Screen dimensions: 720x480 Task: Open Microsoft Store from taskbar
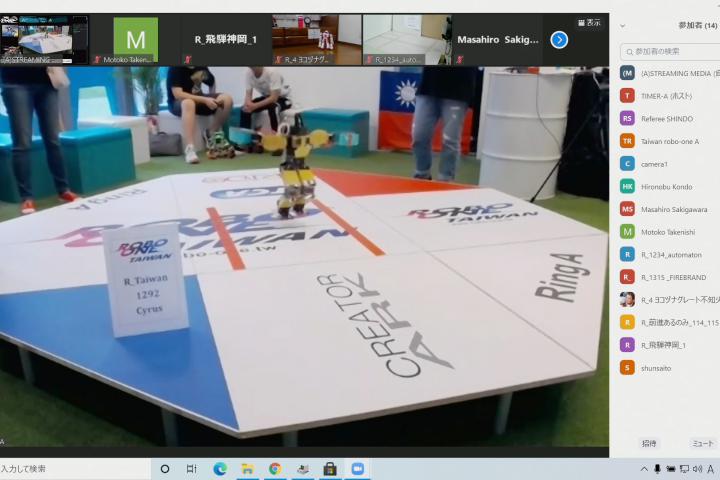(x=330, y=469)
